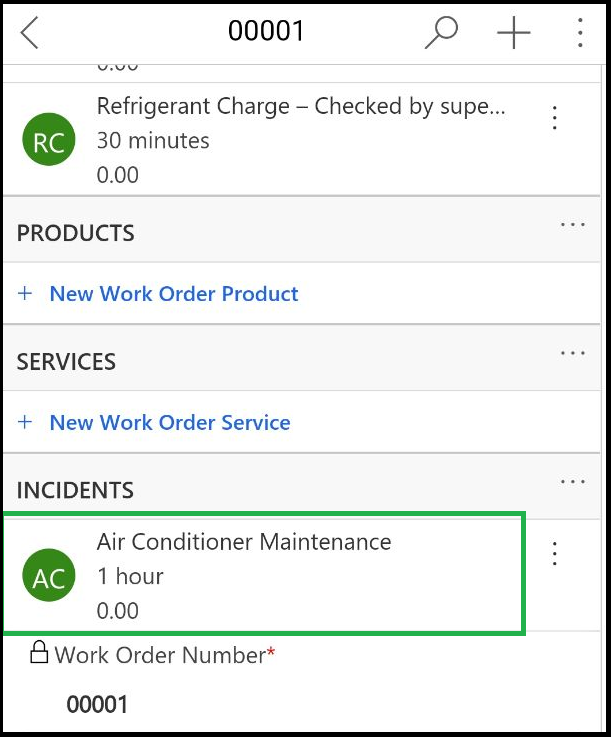611x737 pixels.
Task: Tap the back arrow in header
Action: pos(30,32)
